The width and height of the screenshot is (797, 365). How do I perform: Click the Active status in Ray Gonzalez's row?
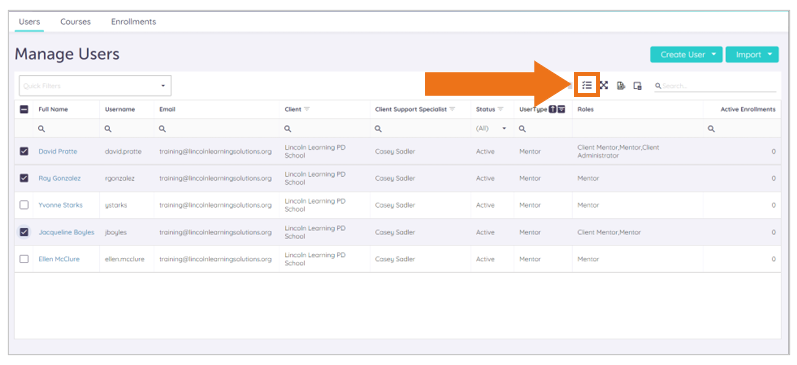point(485,178)
